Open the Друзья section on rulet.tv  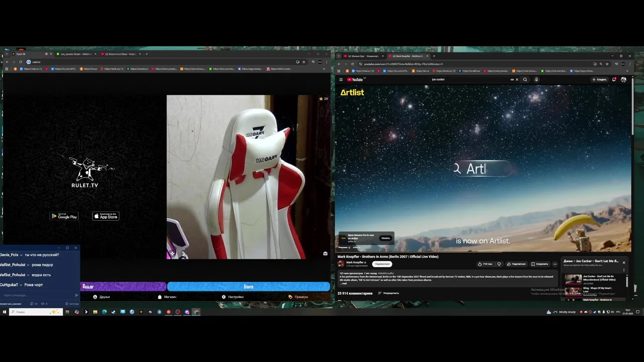[x=101, y=297]
